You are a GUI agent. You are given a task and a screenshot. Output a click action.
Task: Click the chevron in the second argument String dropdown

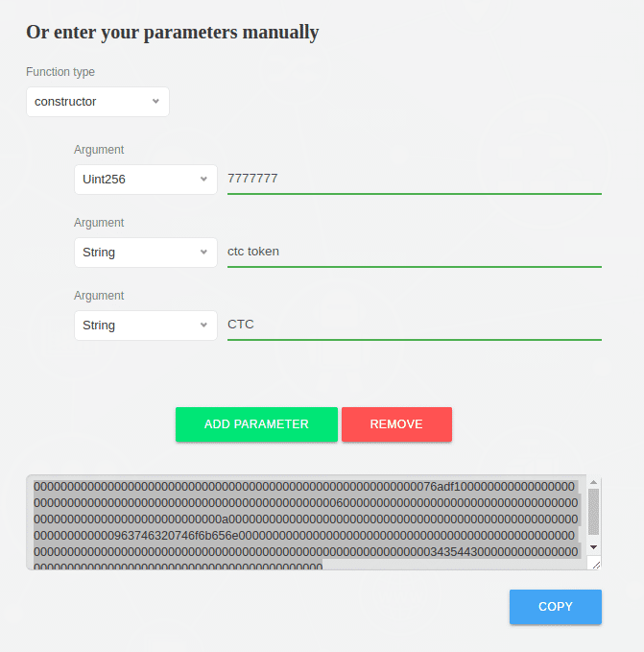click(x=203, y=252)
